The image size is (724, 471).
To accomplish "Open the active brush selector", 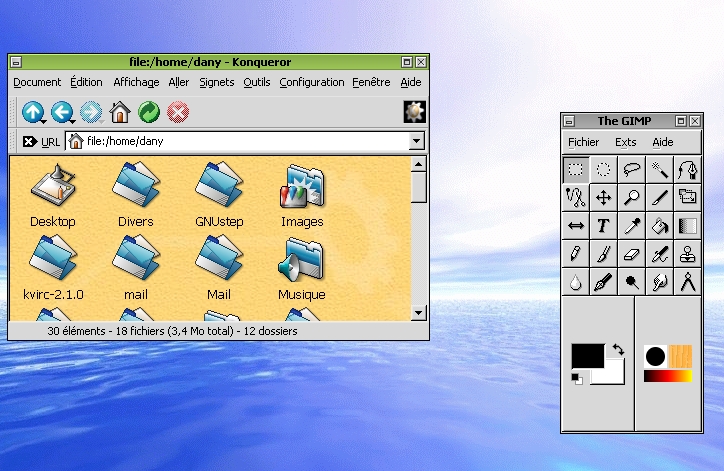I will (x=655, y=356).
